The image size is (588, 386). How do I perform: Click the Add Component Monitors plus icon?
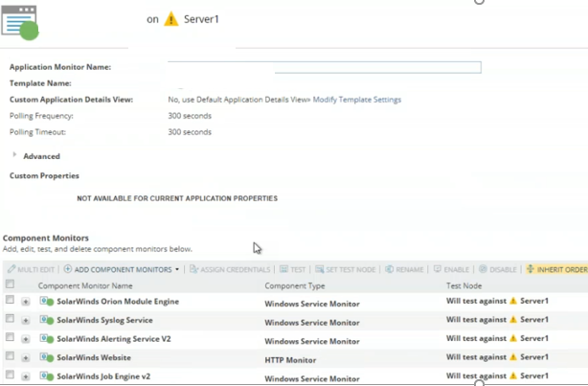tap(67, 269)
